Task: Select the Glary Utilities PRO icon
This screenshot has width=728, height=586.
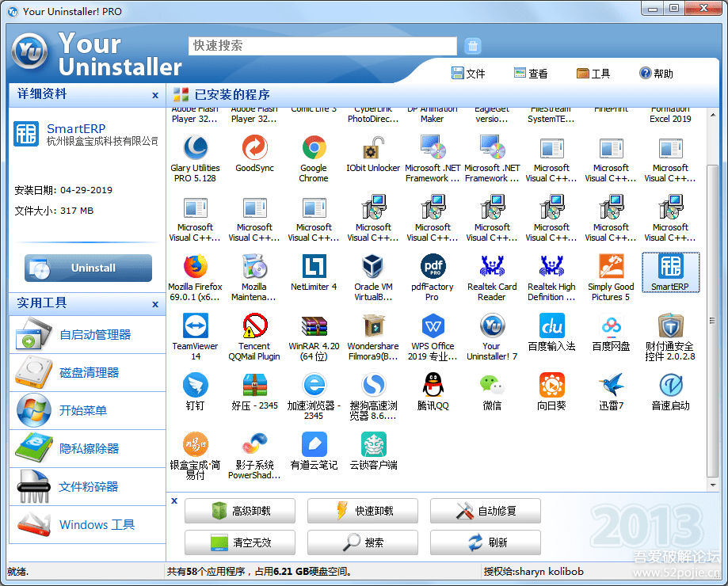Action: [x=196, y=148]
